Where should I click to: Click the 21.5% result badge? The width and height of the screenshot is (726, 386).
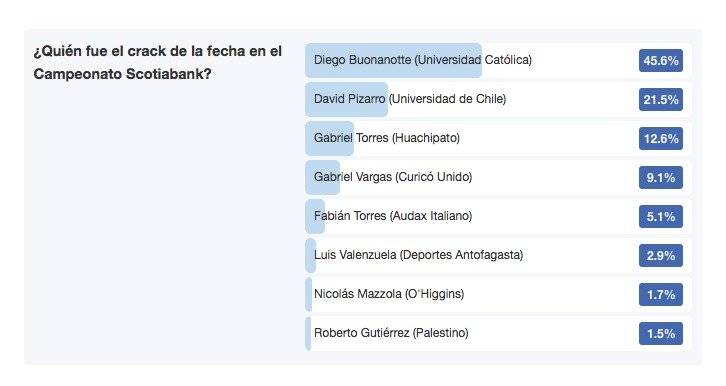tap(661, 100)
